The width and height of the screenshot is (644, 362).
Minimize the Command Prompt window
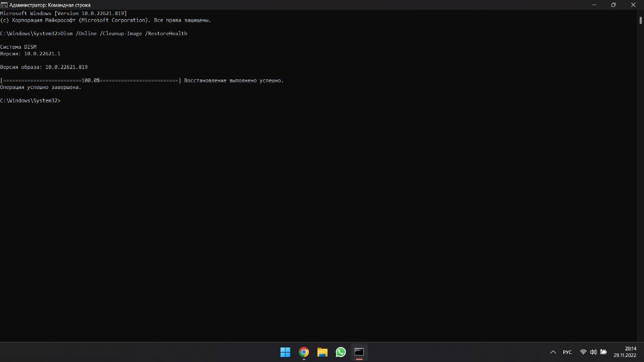tap(594, 5)
